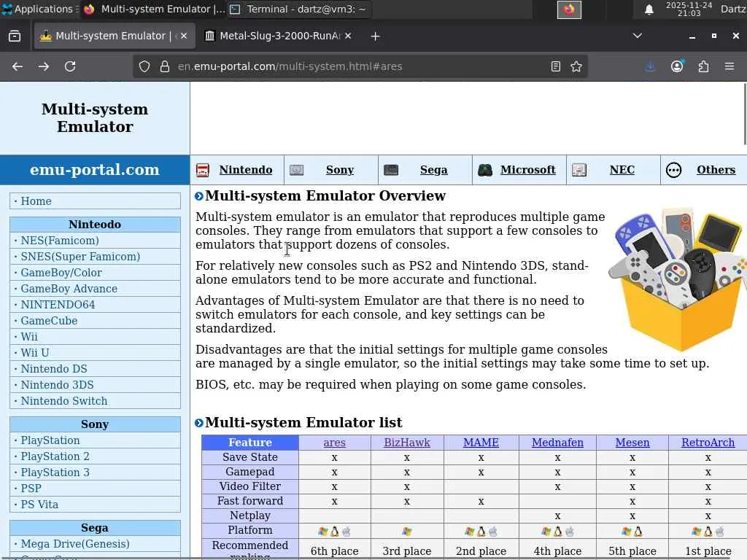Open the Sega category tab
Viewport: 747px width, 560px height.
(x=433, y=170)
